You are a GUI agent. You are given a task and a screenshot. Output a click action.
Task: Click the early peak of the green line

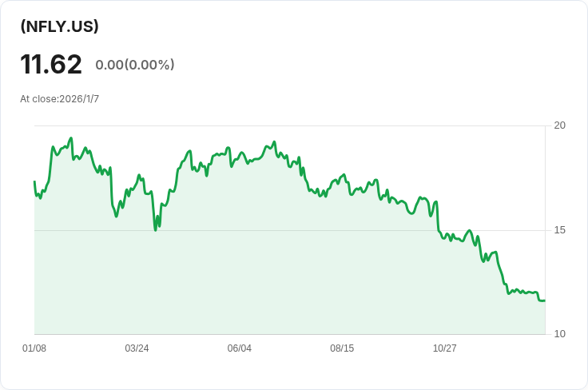[71, 138]
